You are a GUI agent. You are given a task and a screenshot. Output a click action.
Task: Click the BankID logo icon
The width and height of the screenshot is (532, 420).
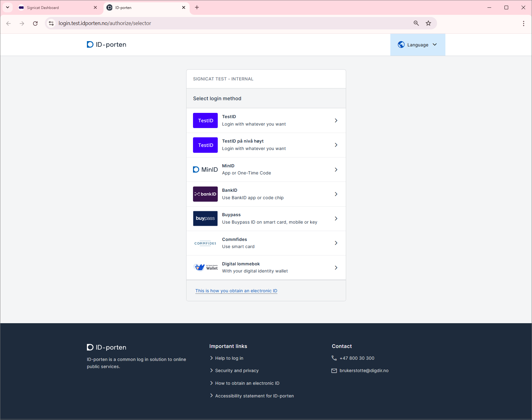[205, 194]
